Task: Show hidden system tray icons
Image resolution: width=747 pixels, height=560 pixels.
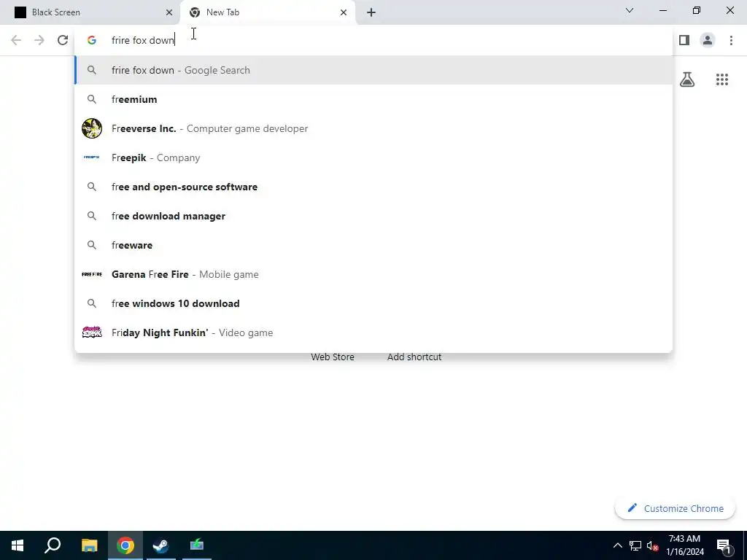Action: (x=617, y=545)
